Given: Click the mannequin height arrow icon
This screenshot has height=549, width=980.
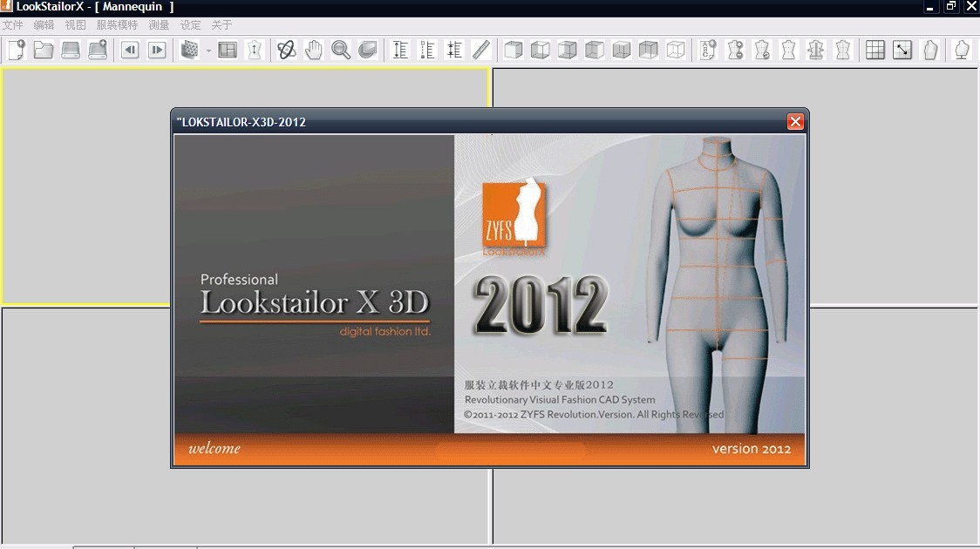Looking at the screenshot, I should click(x=255, y=50).
